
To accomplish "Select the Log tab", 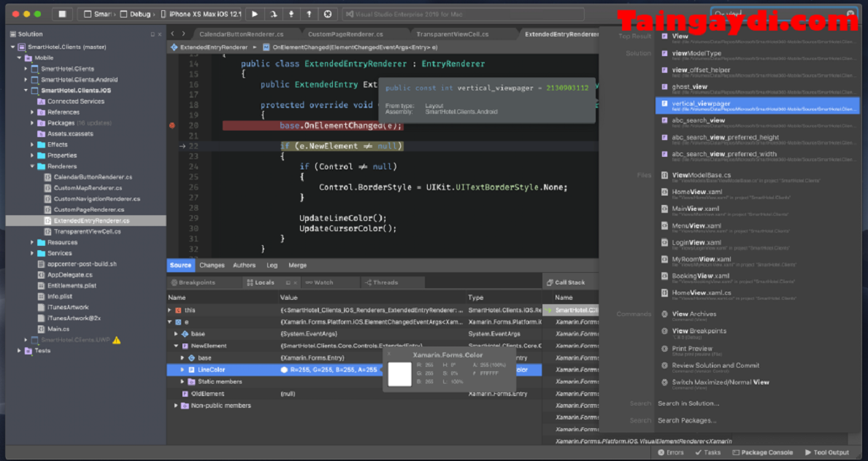I will (x=272, y=265).
